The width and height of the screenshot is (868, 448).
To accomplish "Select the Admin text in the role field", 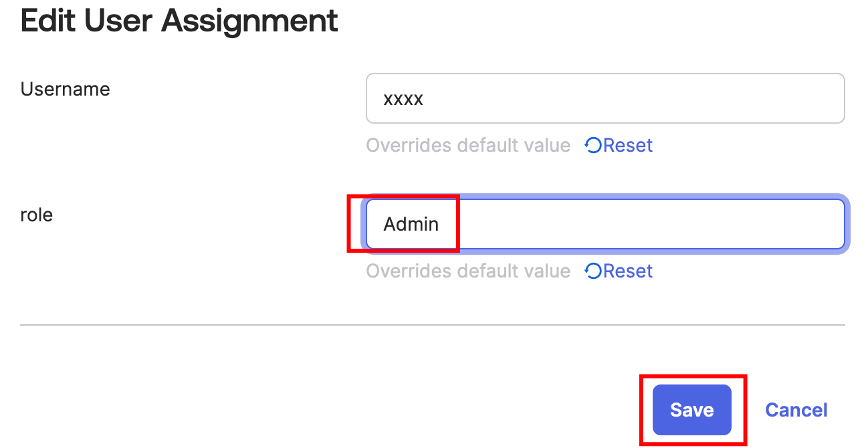I will 411,224.
